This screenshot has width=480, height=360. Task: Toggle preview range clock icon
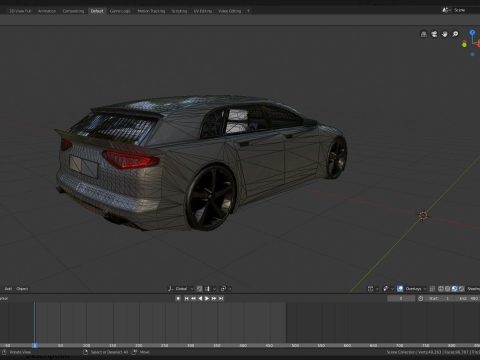(x=421, y=298)
